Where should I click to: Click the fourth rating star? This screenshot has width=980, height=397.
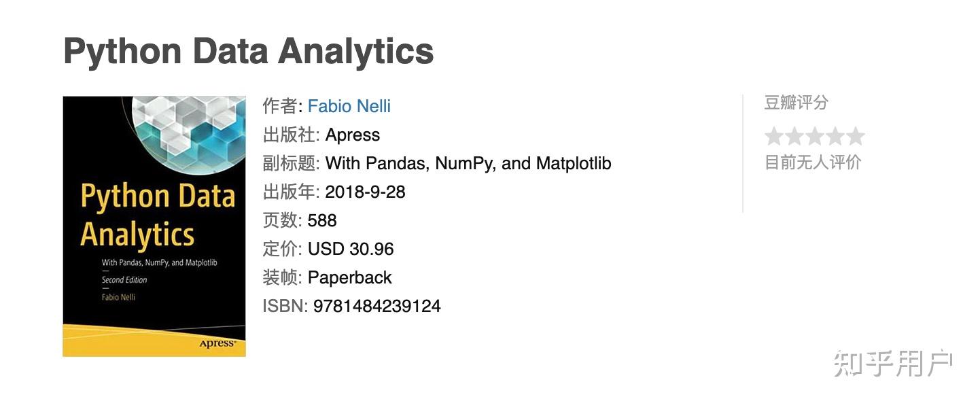tap(835, 136)
